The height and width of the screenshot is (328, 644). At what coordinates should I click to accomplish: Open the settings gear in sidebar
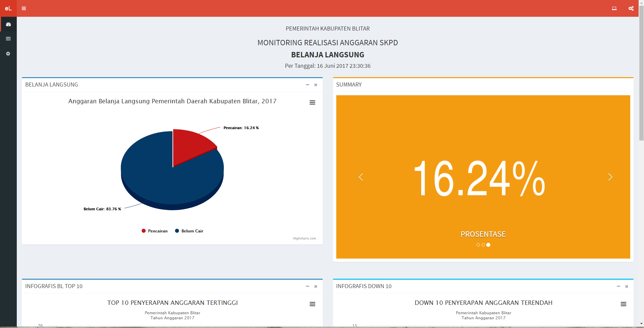[8, 54]
